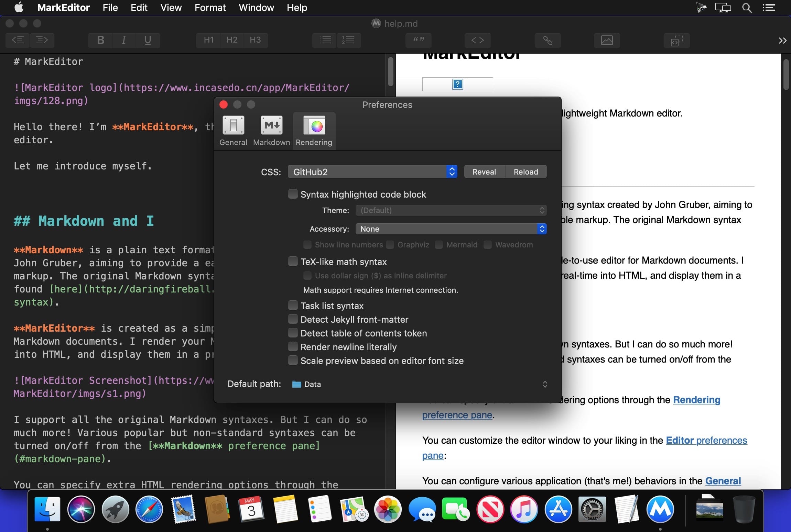This screenshot has width=791, height=532.
Task: Show more toolbar items via double chevron
Action: [782, 41]
